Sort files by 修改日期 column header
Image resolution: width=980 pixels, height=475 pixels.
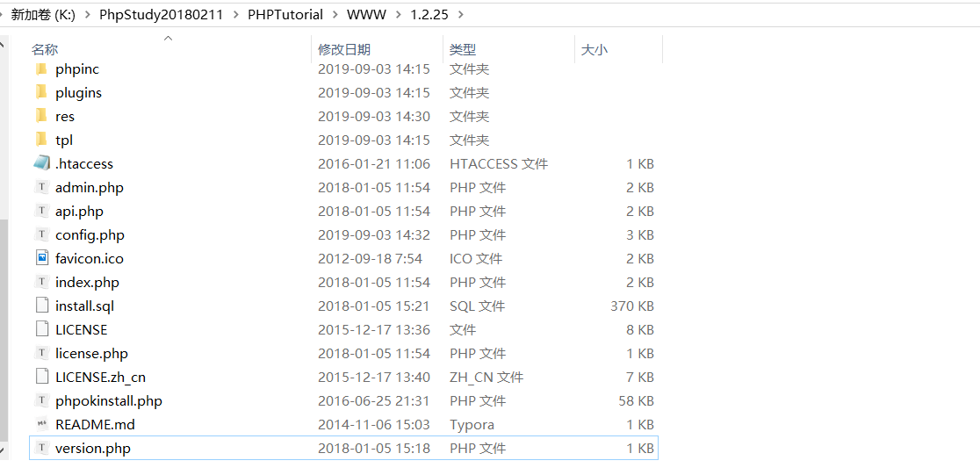[x=344, y=50]
